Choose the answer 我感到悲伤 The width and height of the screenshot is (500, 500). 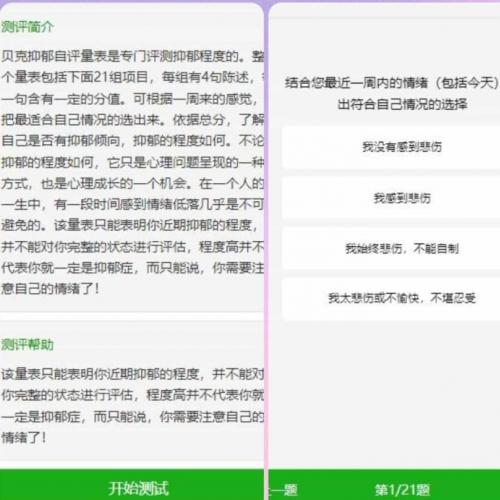(x=392, y=198)
